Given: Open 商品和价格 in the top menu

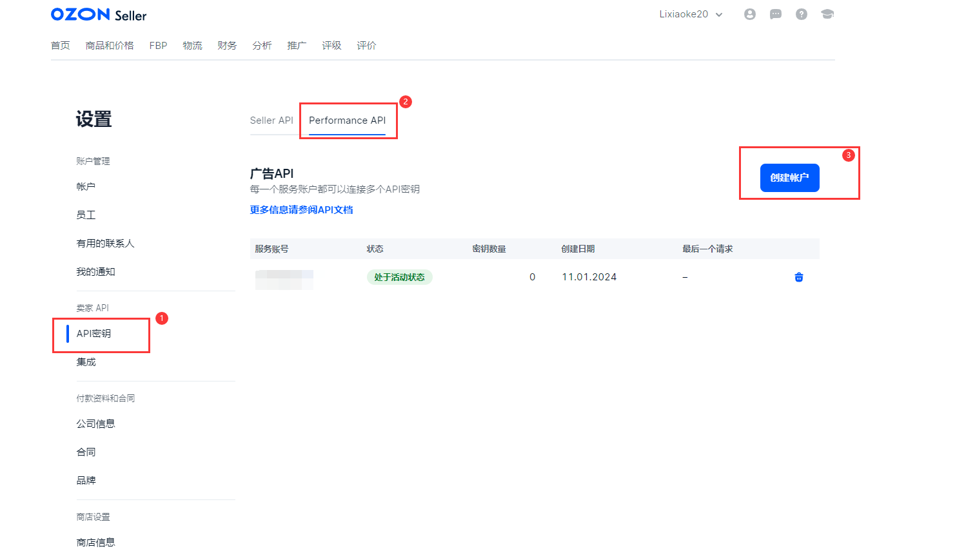Looking at the screenshot, I should [x=110, y=46].
